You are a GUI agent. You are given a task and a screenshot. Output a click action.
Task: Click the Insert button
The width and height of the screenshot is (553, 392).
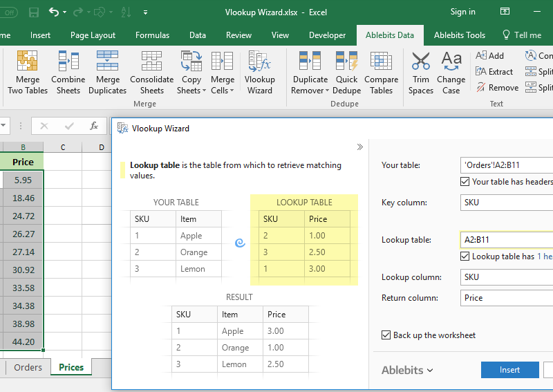(x=509, y=370)
